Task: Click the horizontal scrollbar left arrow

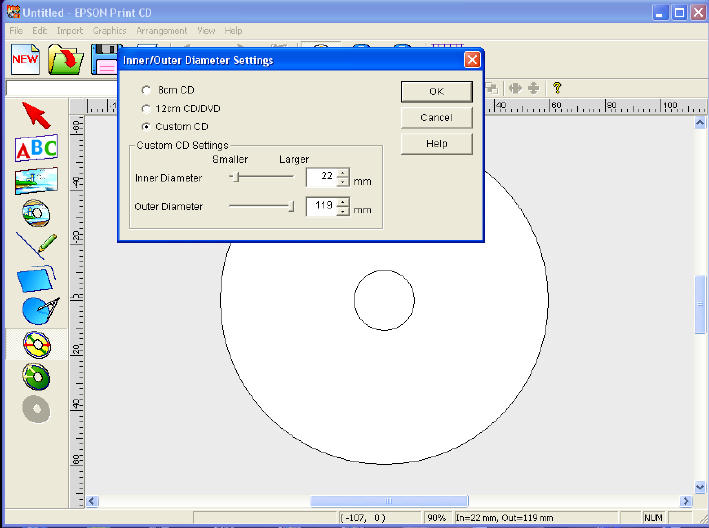Action: coord(92,501)
